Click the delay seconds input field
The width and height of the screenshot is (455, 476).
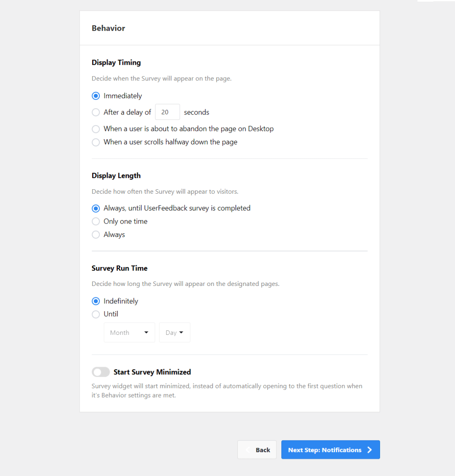(x=167, y=112)
